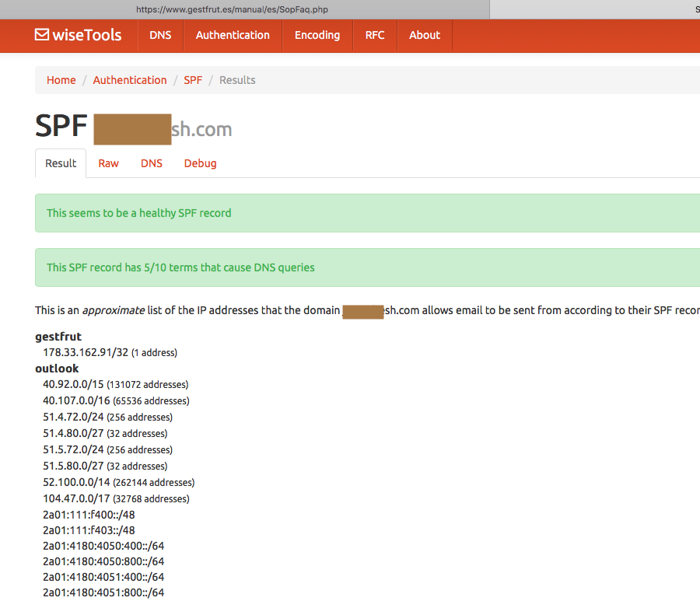The height and width of the screenshot is (615, 700).
Task: Open the DNS tab beside Raw
Action: [152, 163]
